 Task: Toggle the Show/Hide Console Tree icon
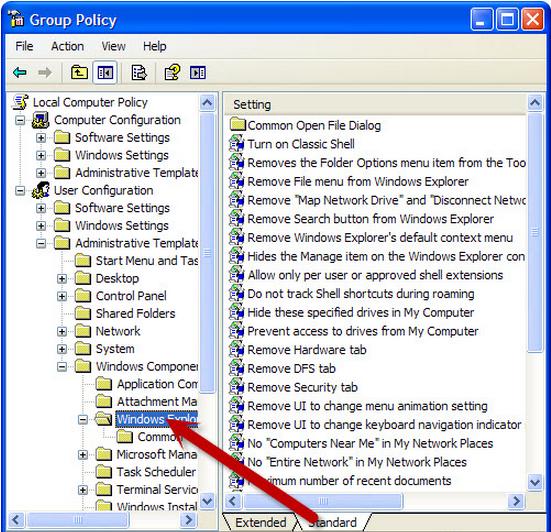click(x=105, y=73)
